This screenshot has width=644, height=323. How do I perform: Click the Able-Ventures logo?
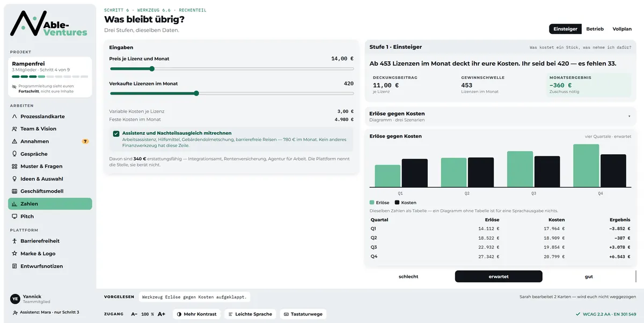(x=49, y=24)
